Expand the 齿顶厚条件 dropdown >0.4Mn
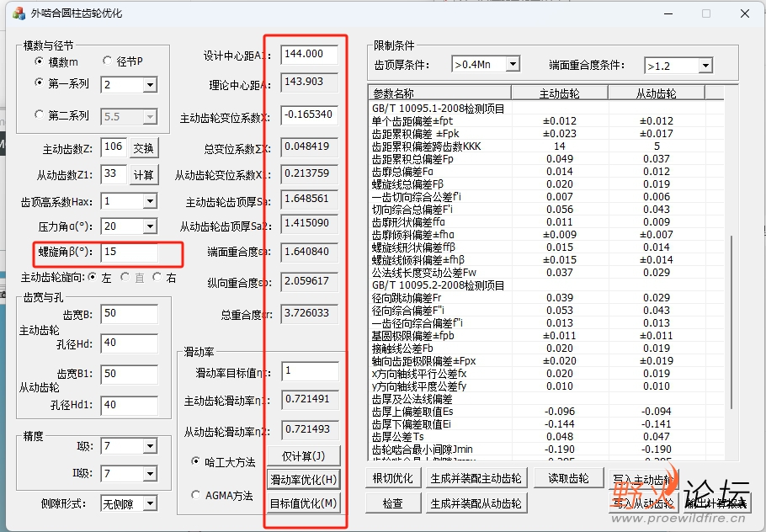 click(513, 63)
